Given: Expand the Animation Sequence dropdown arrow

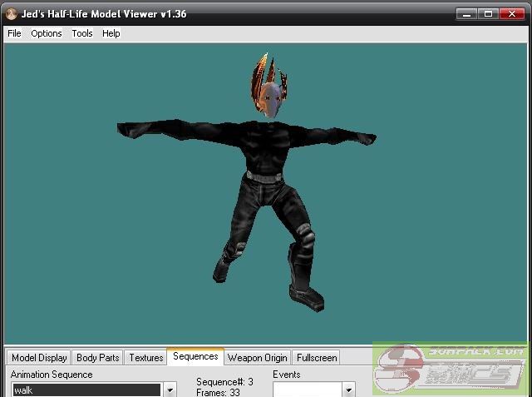Looking at the screenshot, I should point(170,390).
